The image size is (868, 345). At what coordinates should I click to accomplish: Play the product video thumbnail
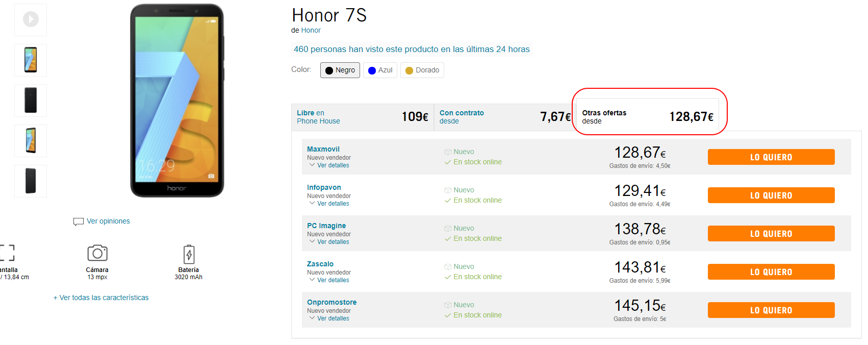(x=31, y=20)
